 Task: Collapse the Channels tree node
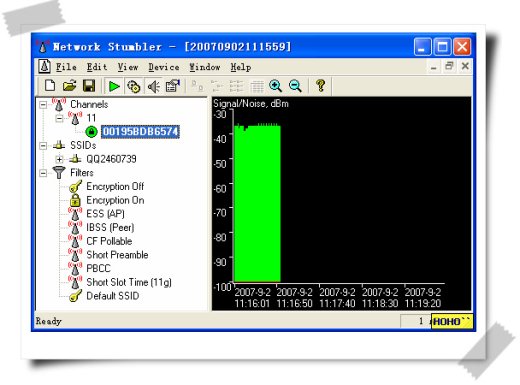pos(43,105)
